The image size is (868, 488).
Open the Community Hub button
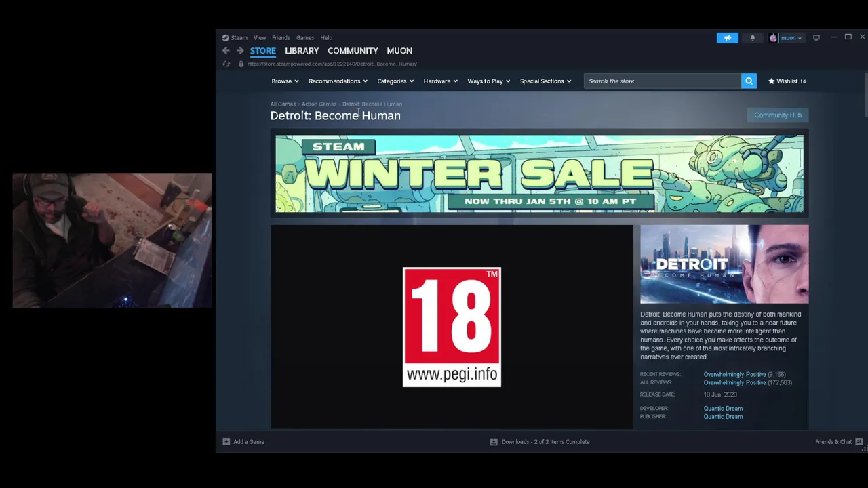pyautogui.click(x=778, y=115)
